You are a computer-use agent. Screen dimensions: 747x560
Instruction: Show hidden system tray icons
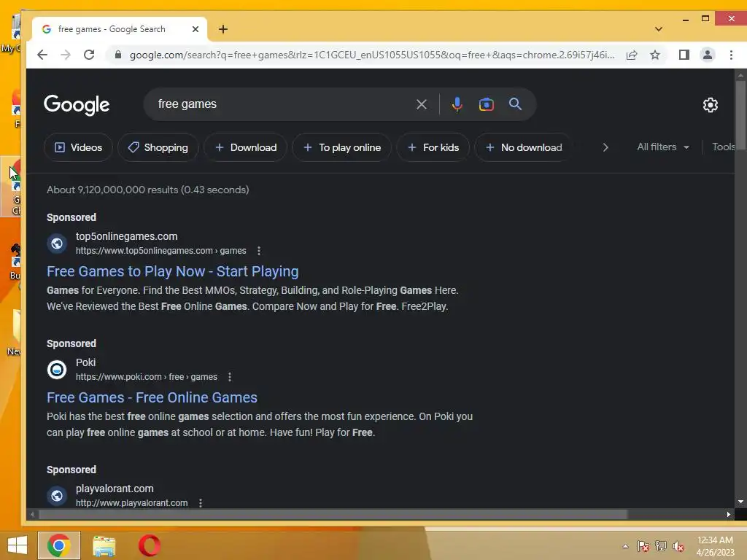pyautogui.click(x=625, y=546)
